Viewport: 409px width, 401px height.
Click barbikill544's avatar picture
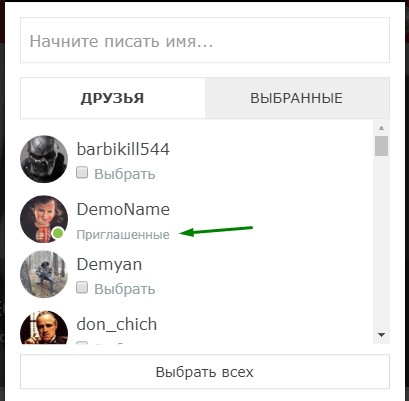click(44, 159)
